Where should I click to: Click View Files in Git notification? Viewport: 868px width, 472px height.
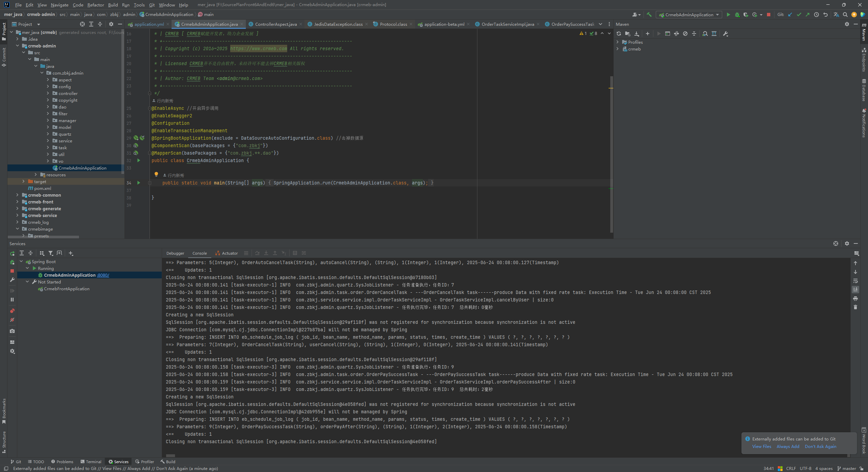tap(762, 447)
